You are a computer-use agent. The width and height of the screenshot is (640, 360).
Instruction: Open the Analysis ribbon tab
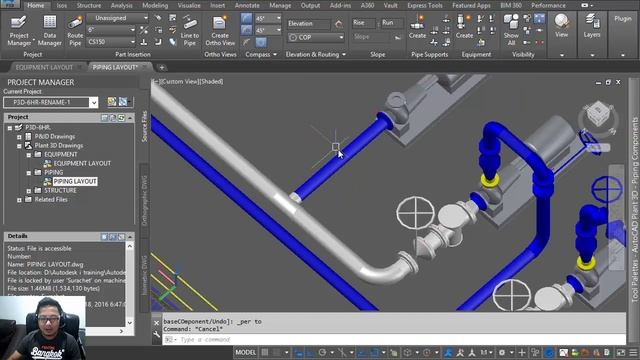pos(121,5)
